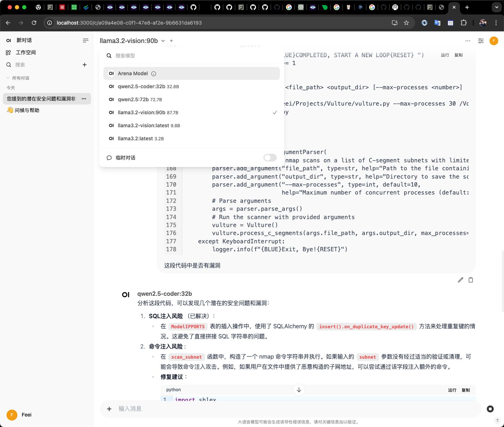This screenshot has width=504, height=427.
Task: Click 运行 on the top code block
Action: [445, 55]
